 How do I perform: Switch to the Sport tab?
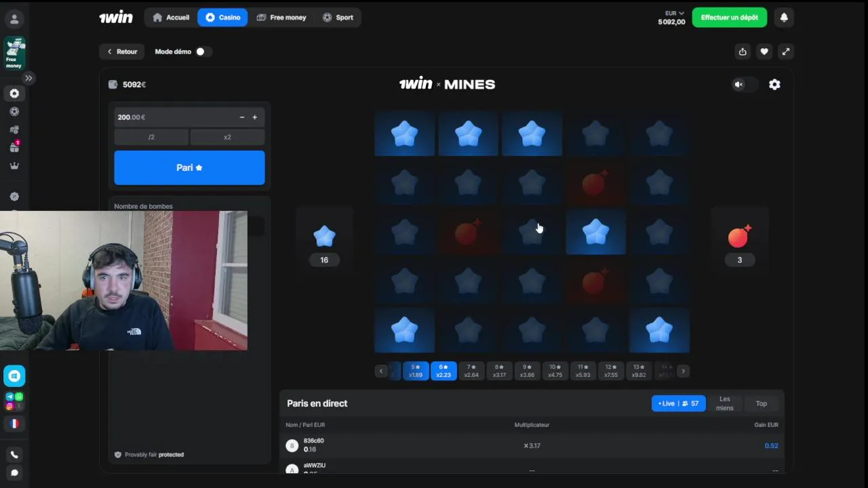tap(338, 18)
